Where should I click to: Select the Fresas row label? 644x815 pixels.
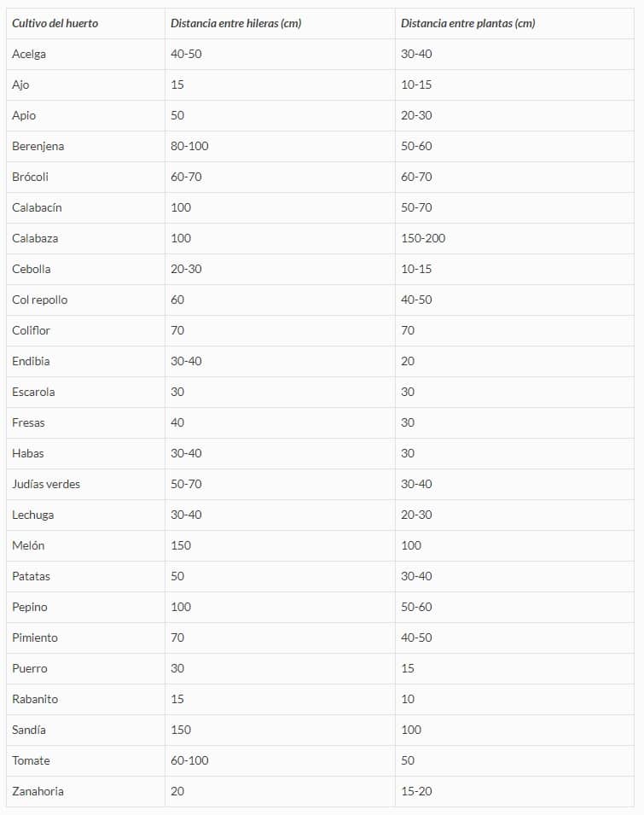(28, 422)
